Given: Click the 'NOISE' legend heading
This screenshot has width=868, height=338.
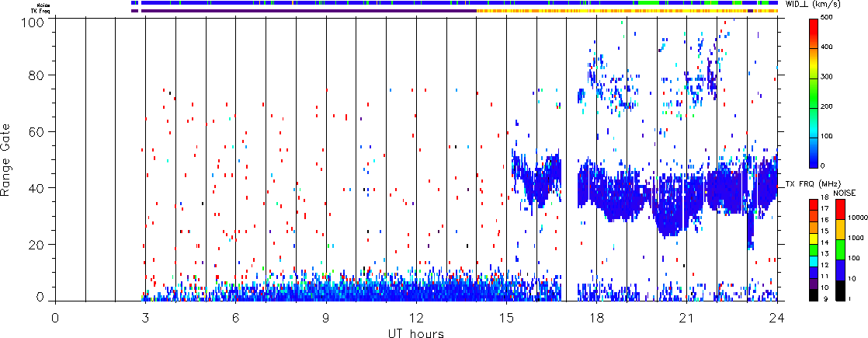Looking at the screenshot, I should (x=845, y=192).
